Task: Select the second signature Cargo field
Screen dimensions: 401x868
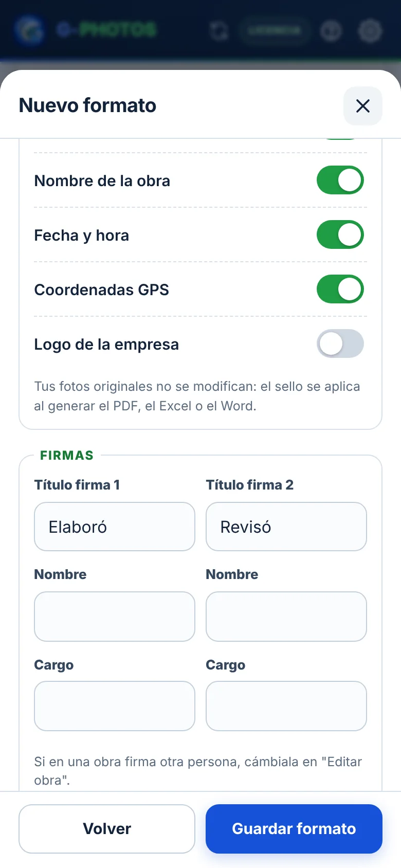Action: click(x=286, y=706)
